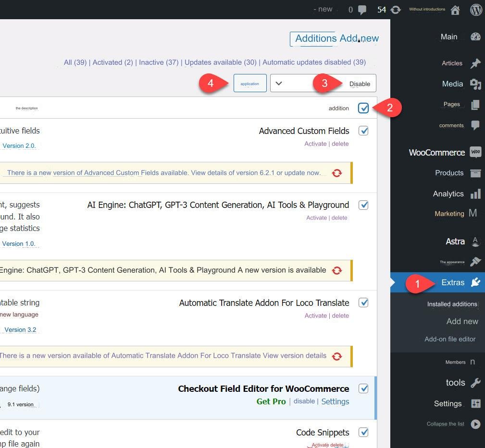485x448 pixels.
Task: Click the Collapse the list arrow icon
Action: (x=475, y=424)
